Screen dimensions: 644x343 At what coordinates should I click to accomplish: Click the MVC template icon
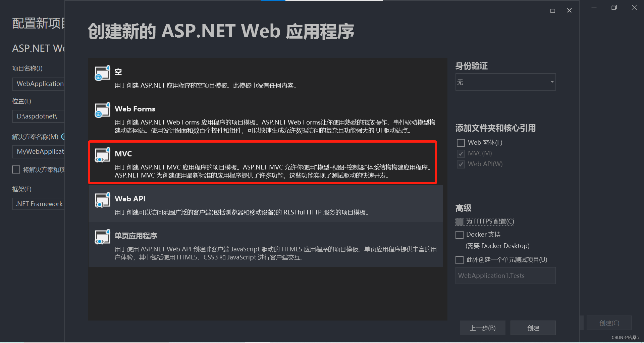point(102,155)
